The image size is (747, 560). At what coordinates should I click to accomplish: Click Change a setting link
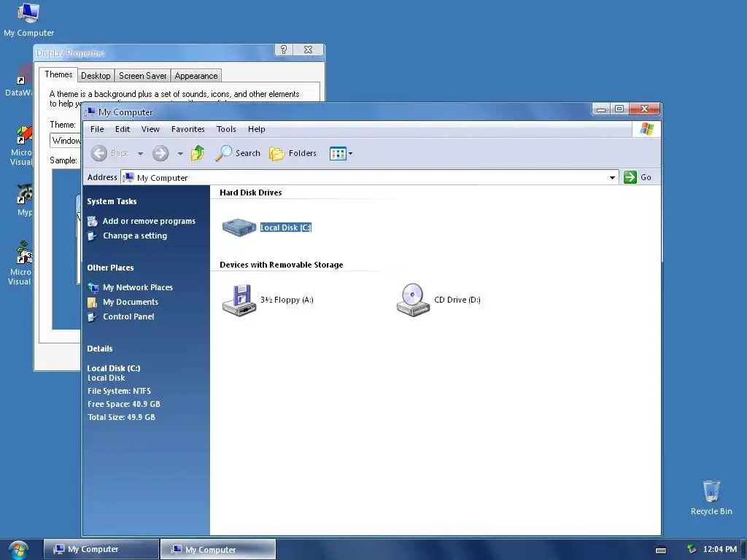pos(135,236)
